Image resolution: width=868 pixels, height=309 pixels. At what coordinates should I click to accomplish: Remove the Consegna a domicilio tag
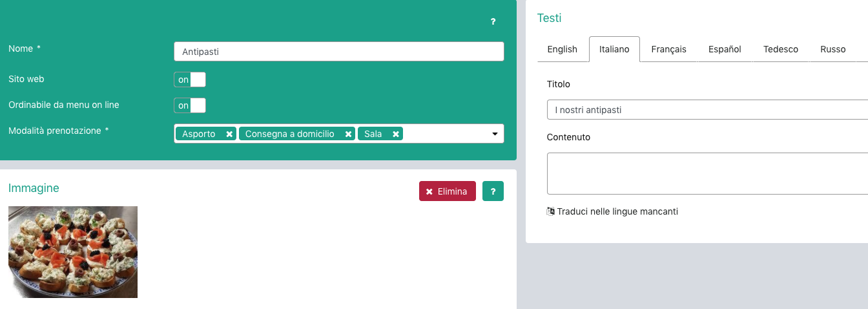coord(348,134)
